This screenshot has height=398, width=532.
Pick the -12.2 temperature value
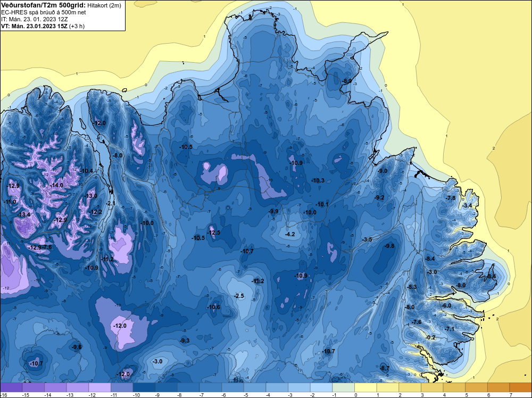[96, 212]
